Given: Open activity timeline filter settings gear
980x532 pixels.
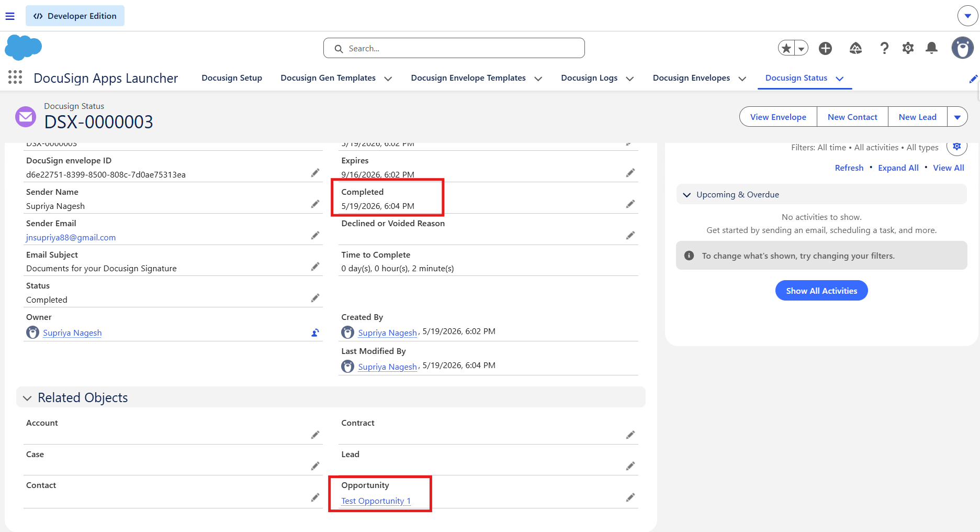Looking at the screenshot, I should (957, 147).
